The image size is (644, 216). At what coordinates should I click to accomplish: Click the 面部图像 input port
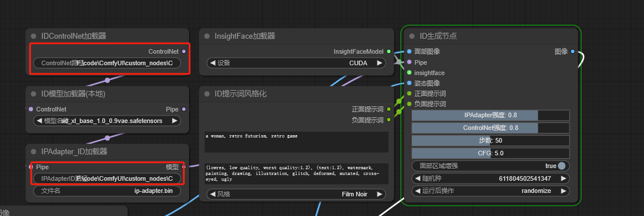[x=409, y=52]
